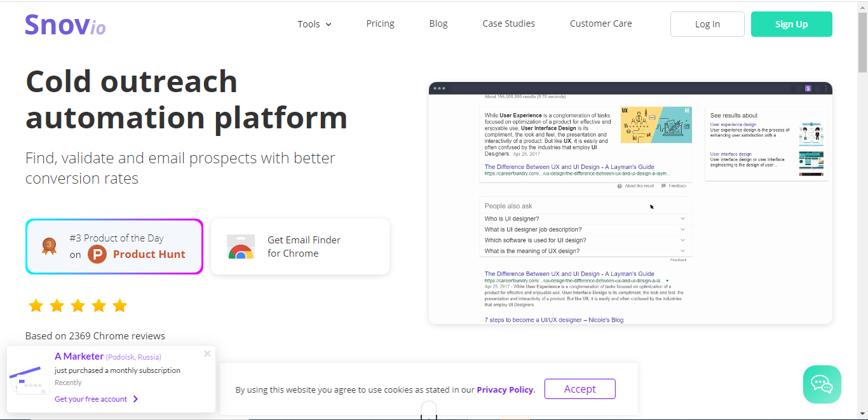Open the Customer Care page

(x=600, y=24)
